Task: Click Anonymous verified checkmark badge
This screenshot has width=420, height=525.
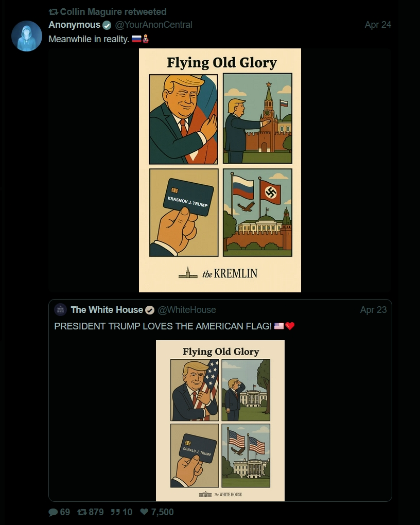Action: click(107, 25)
